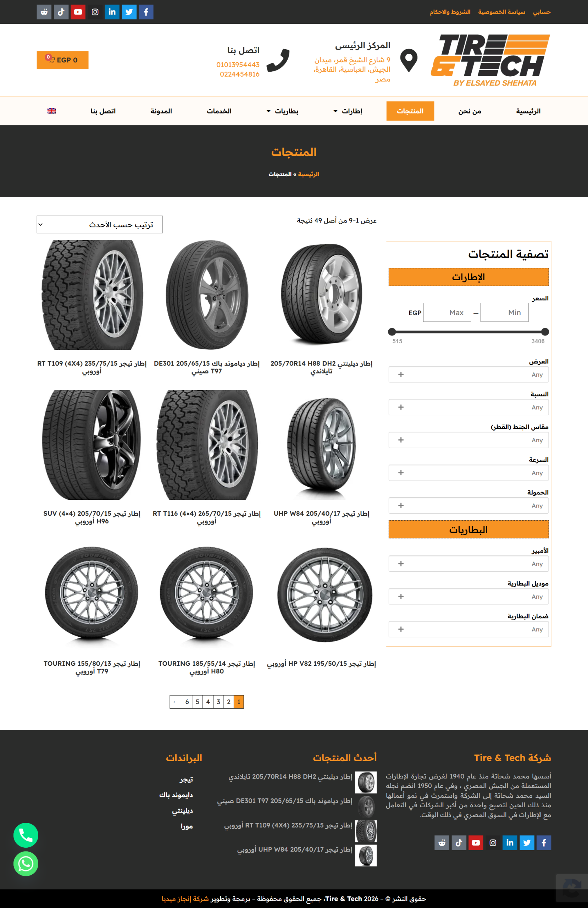Expand the الأمبير ampere filter dropdown
Screen dimensions: 588x908
point(468,564)
